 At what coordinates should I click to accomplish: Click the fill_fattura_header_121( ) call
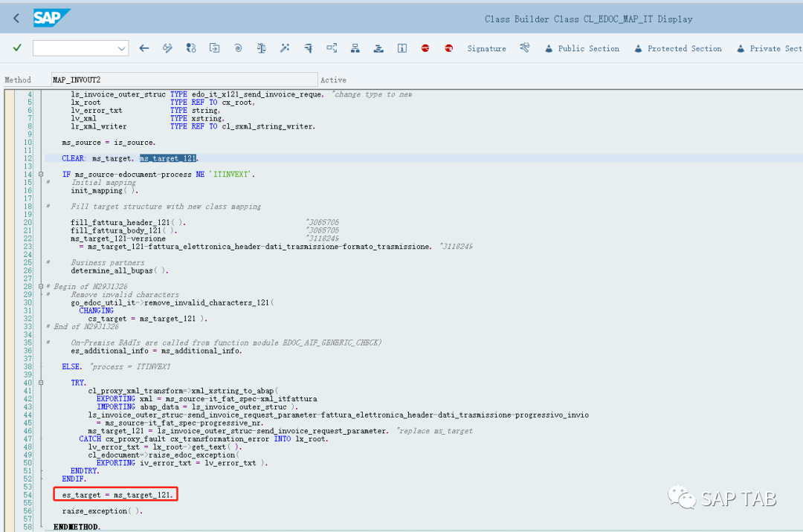click(x=128, y=222)
